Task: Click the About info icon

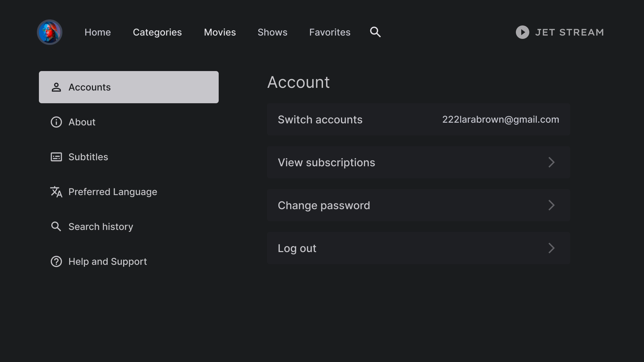Action: 56,122
